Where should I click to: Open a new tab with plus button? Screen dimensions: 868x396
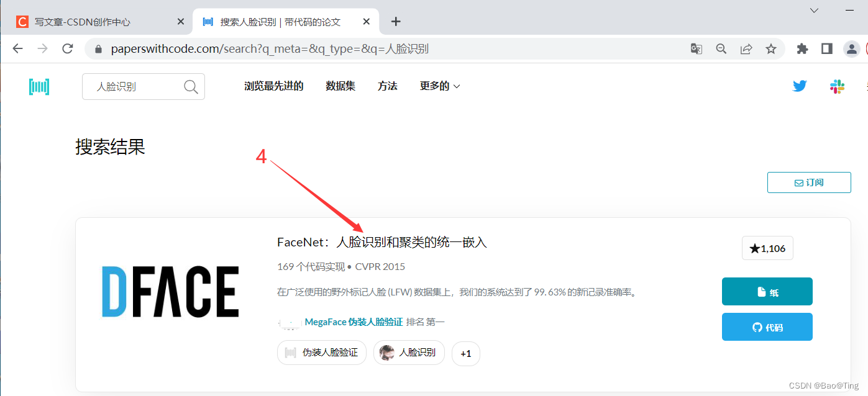point(396,22)
